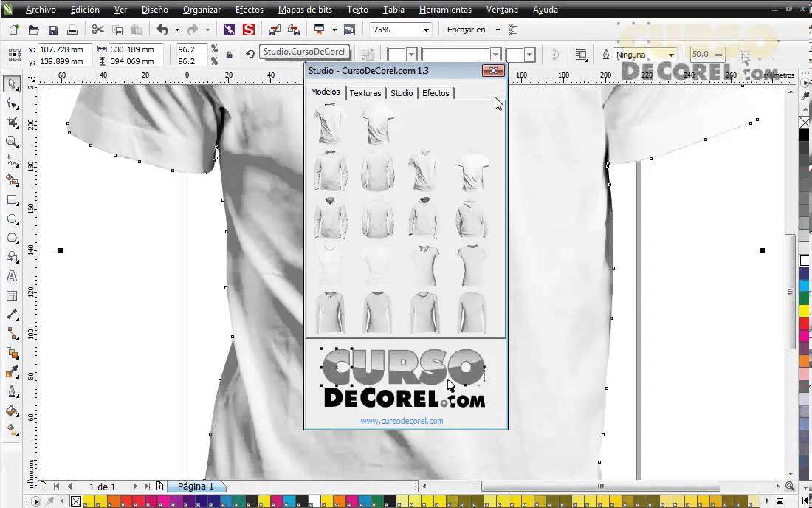Go to the next page arrow

134,487
